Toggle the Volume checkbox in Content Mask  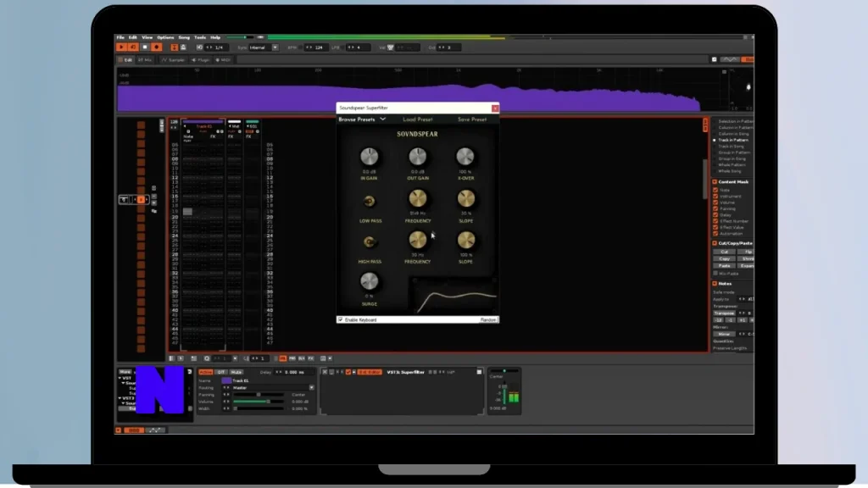[x=715, y=202]
